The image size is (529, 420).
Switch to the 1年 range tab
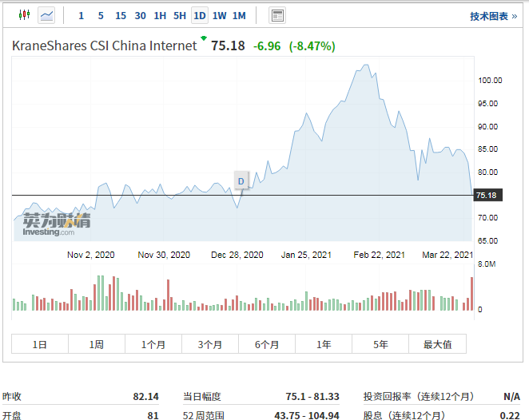[324, 344]
